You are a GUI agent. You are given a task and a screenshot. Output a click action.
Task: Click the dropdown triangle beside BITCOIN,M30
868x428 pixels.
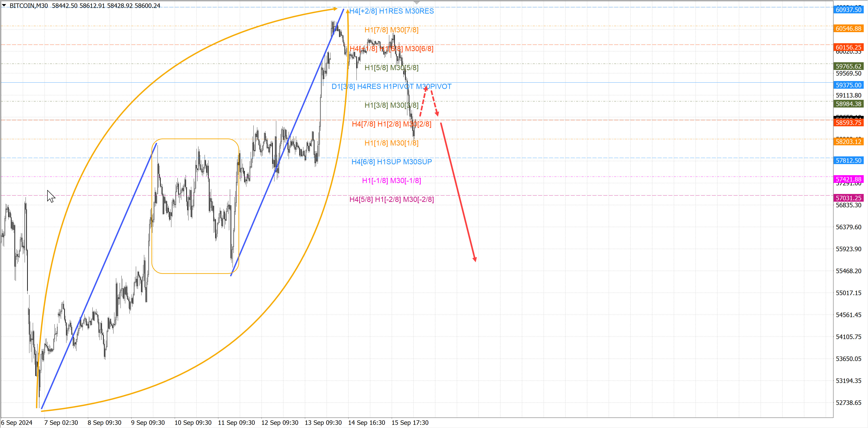[x=4, y=5]
